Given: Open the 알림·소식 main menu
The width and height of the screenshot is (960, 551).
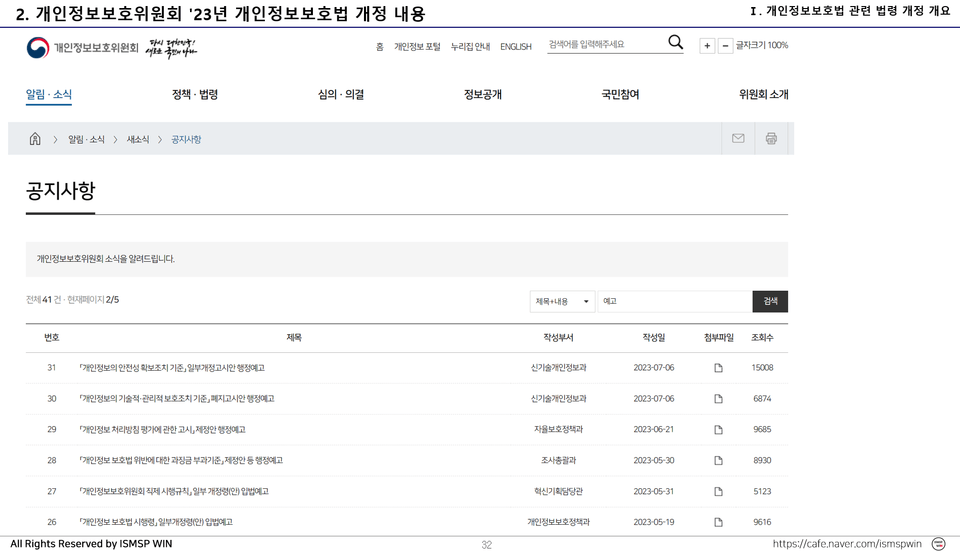Looking at the screenshot, I should (48, 94).
